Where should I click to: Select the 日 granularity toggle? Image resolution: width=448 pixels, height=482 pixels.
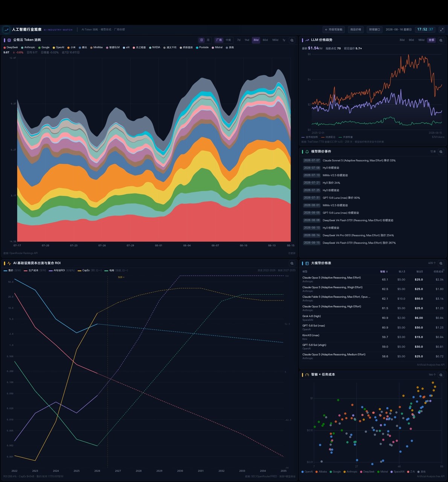(201, 40)
